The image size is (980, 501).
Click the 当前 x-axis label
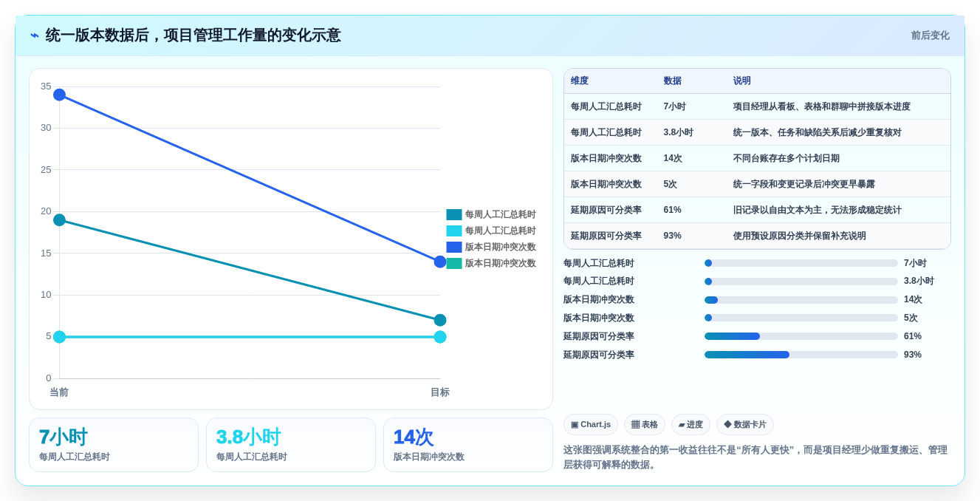coord(59,392)
